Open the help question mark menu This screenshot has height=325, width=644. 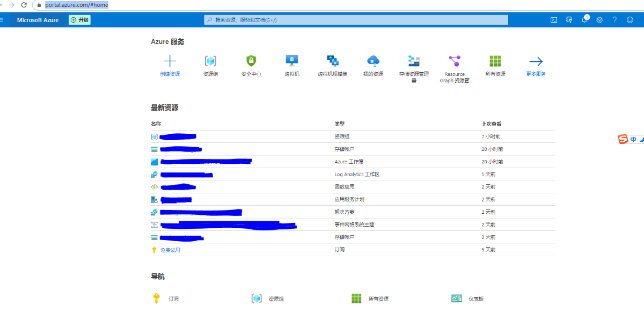point(614,20)
